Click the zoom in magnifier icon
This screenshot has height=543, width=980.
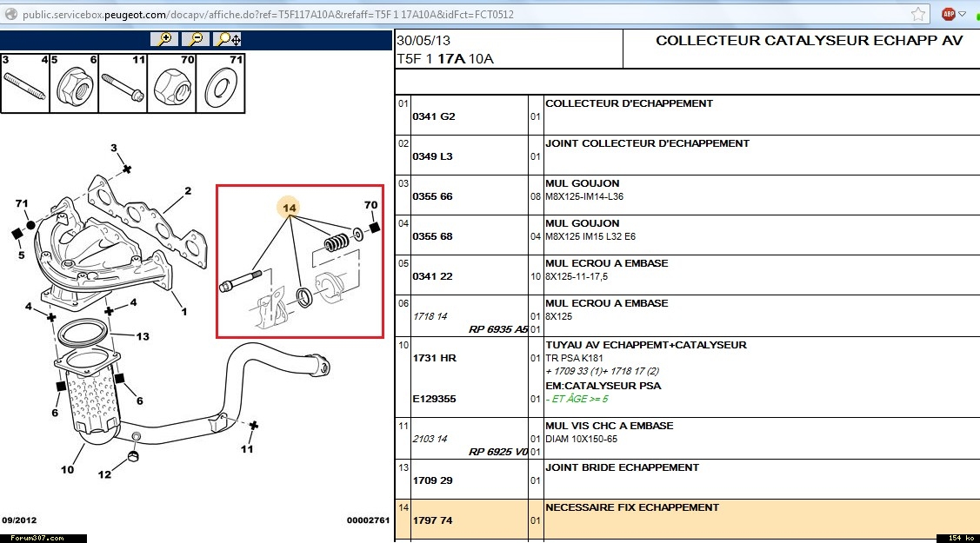[x=164, y=39]
